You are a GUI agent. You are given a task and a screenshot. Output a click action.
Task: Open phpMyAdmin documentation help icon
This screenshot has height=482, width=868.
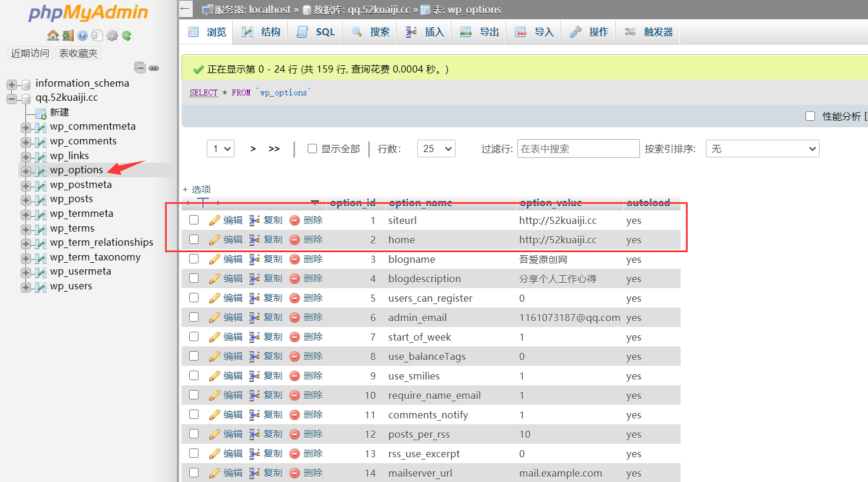(82, 35)
